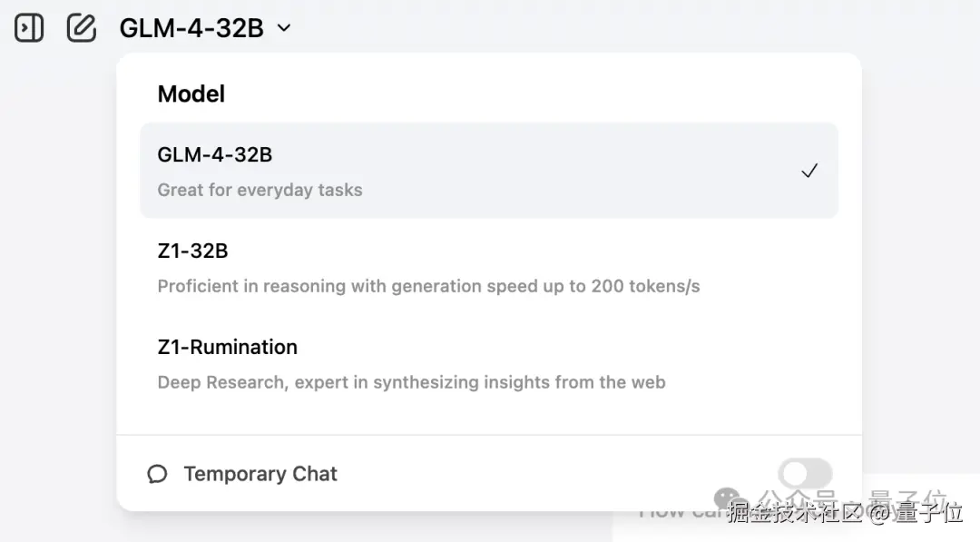
Task: Select the GLM-4-32B model option in the list
Action: tap(215, 154)
